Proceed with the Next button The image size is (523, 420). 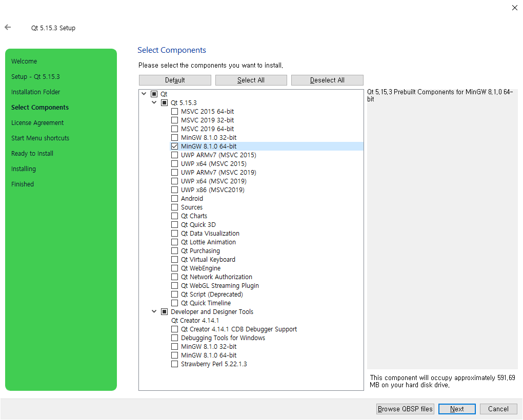point(457,409)
